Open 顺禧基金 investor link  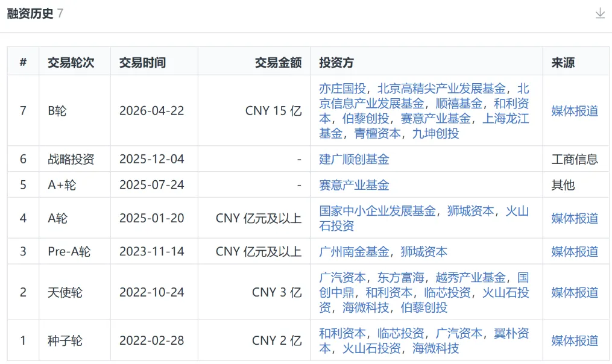pos(459,104)
